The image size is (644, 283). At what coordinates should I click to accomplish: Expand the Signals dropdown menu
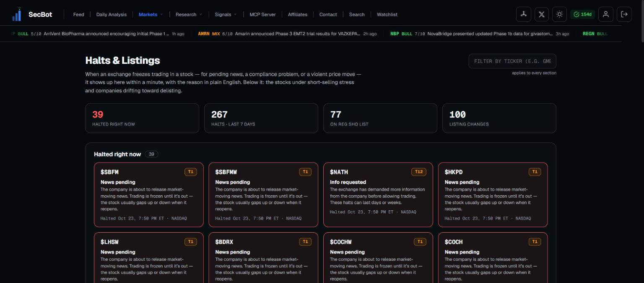point(226,14)
